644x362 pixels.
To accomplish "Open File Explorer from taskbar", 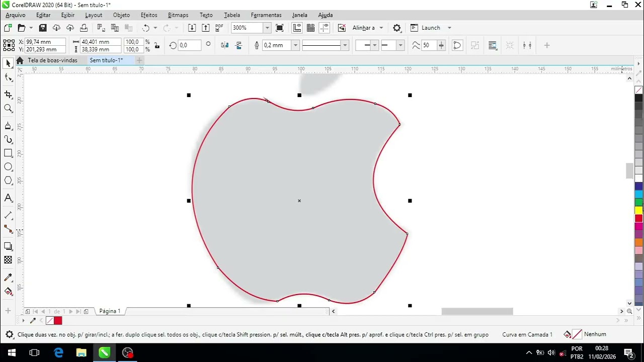I will [x=81, y=353].
